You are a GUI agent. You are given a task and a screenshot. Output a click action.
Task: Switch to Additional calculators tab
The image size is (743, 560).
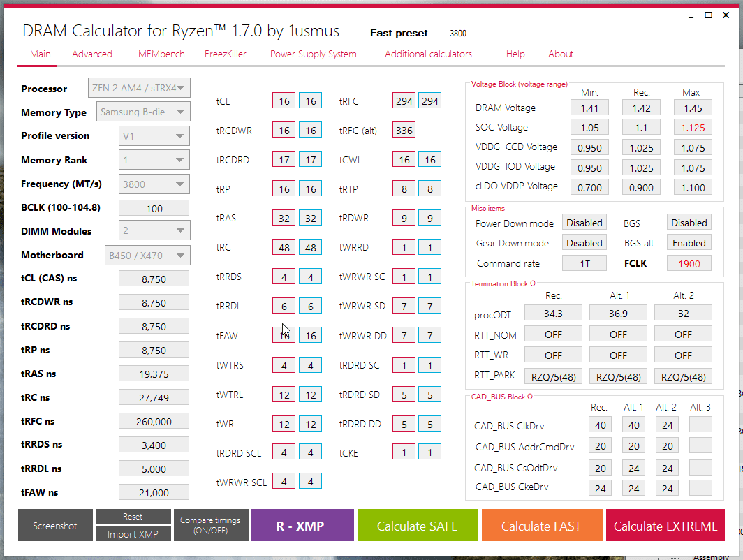pos(428,54)
